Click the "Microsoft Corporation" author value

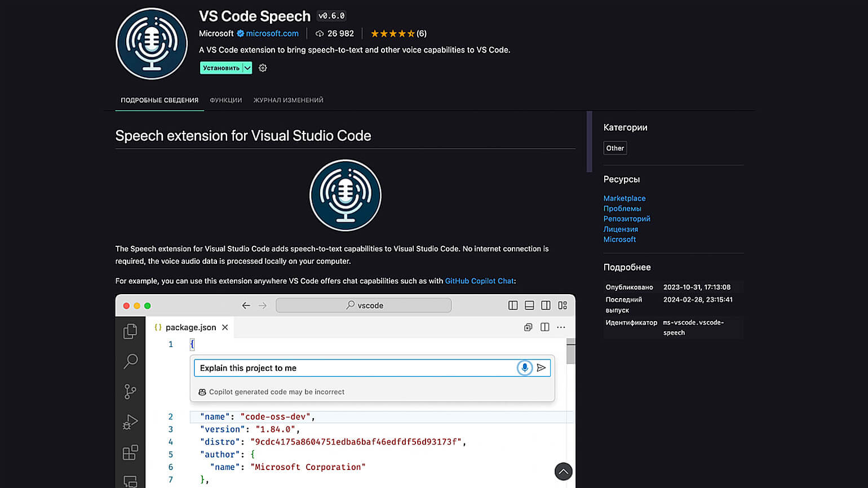(x=308, y=467)
